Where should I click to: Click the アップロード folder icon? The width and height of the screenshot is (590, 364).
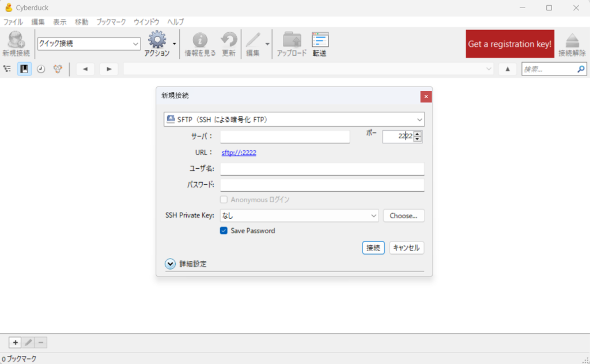292,44
